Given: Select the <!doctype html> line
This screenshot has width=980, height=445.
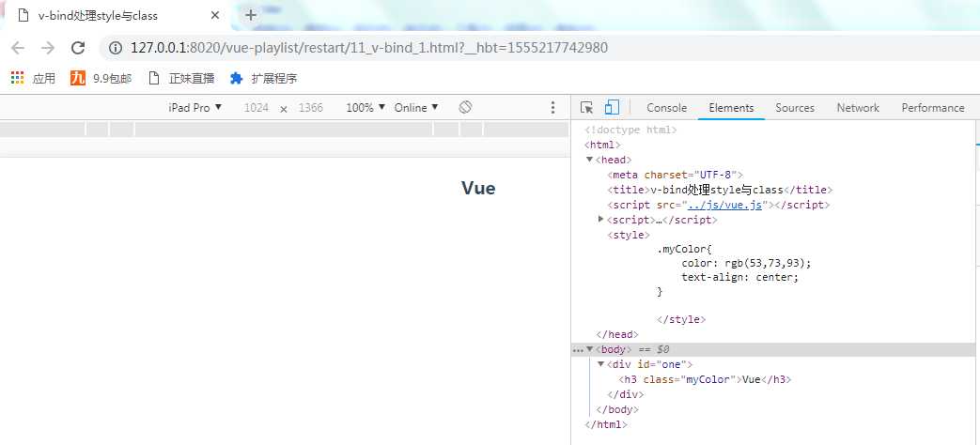Looking at the screenshot, I should click(630, 130).
